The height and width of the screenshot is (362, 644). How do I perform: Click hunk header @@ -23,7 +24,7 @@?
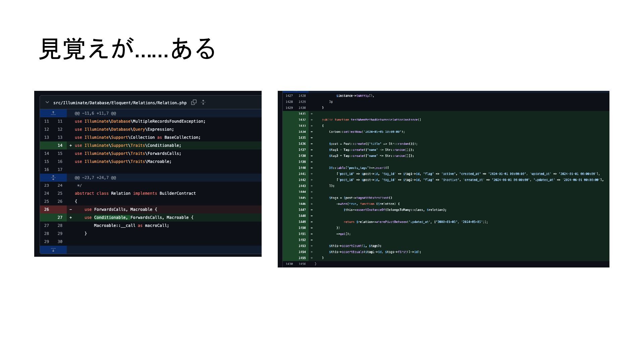click(95, 178)
